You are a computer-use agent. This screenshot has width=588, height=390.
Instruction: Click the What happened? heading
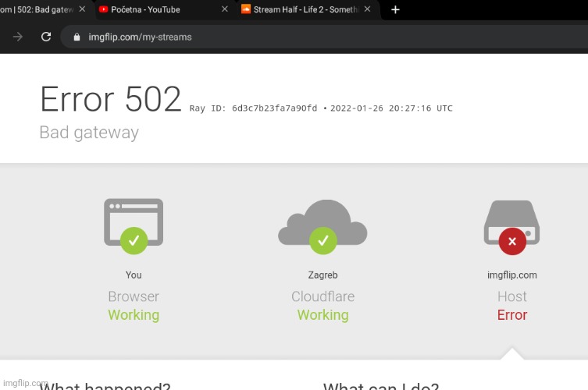click(x=105, y=386)
